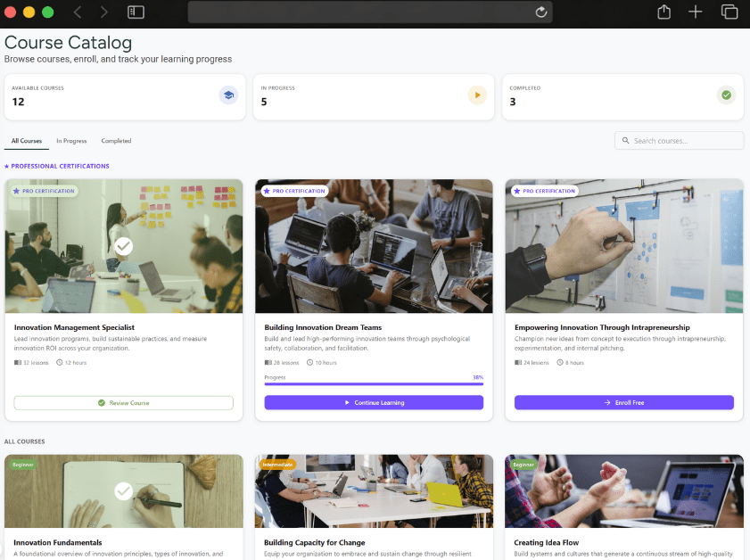Click lessons book icon beside 28 lessons
750x560 pixels.
tap(268, 363)
